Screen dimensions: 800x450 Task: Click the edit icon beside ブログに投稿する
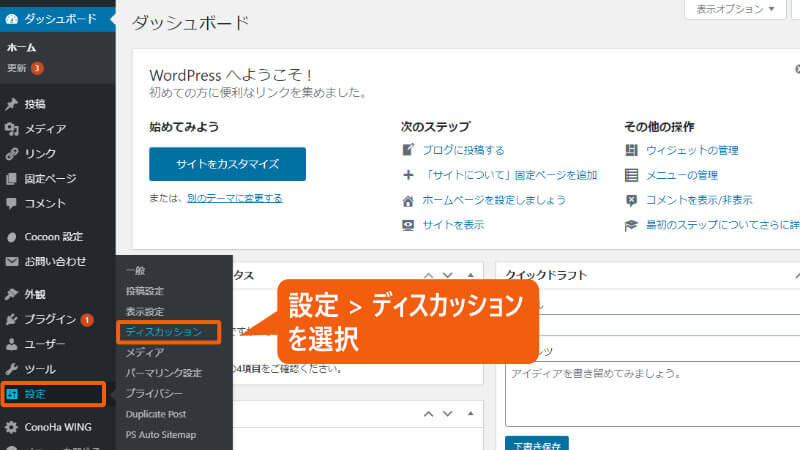coord(408,150)
